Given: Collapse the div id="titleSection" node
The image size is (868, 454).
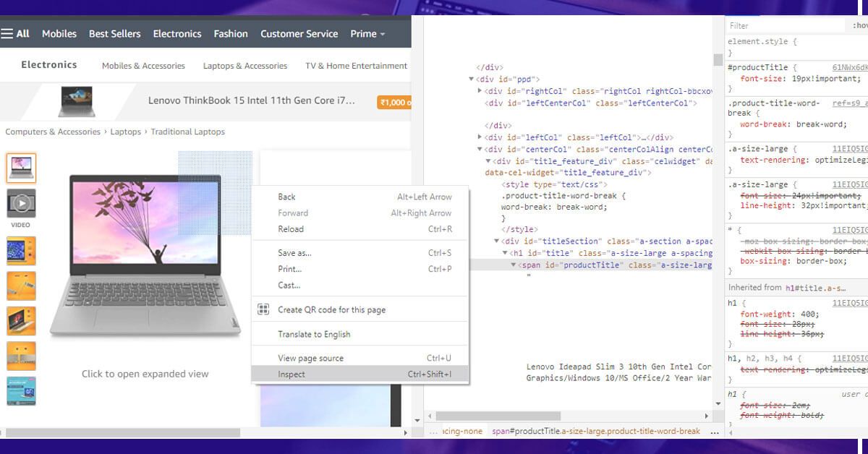Looking at the screenshot, I should point(497,241).
